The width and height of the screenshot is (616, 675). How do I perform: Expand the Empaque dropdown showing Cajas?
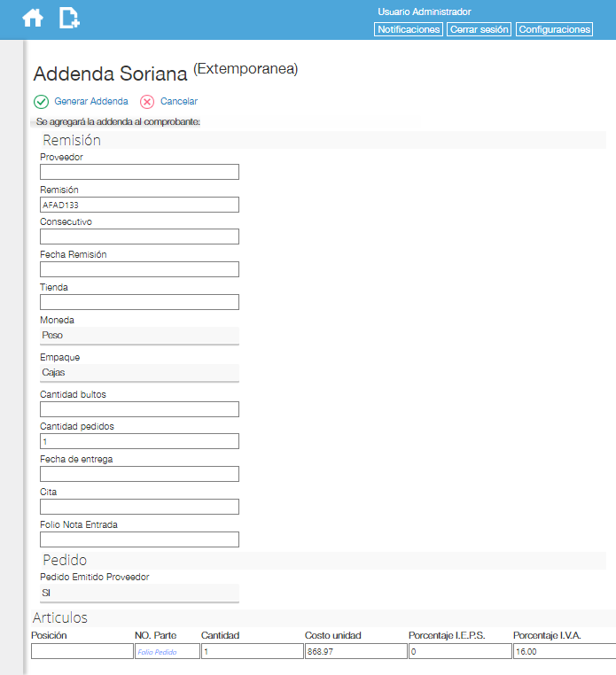coord(139,373)
